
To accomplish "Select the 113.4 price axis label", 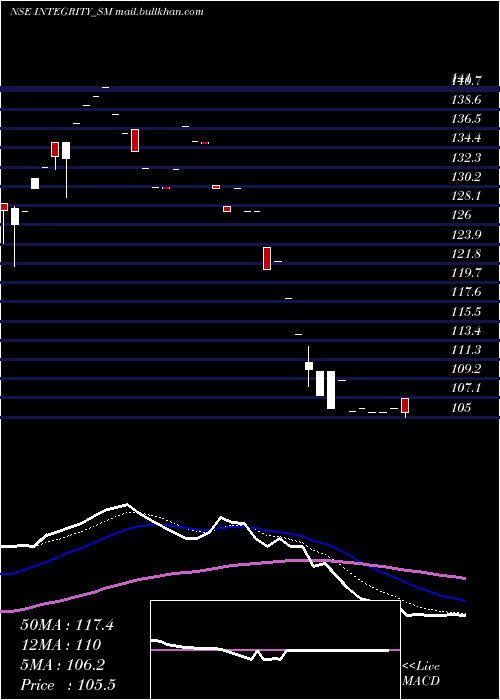I will point(466,331).
